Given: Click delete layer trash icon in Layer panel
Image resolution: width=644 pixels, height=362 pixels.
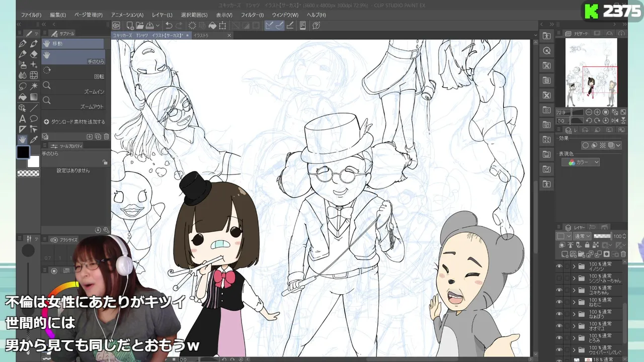Looking at the screenshot, I should (623, 254).
